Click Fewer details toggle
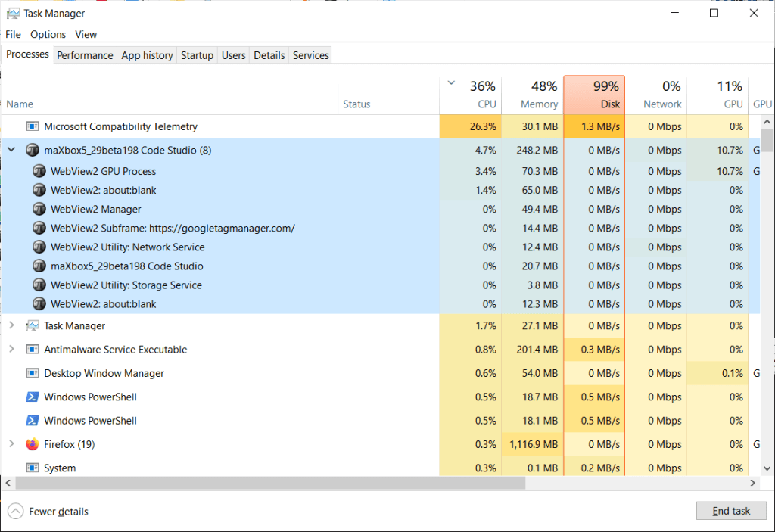Image resolution: width=775 pixels, height=532 pixels. (50, 512)
